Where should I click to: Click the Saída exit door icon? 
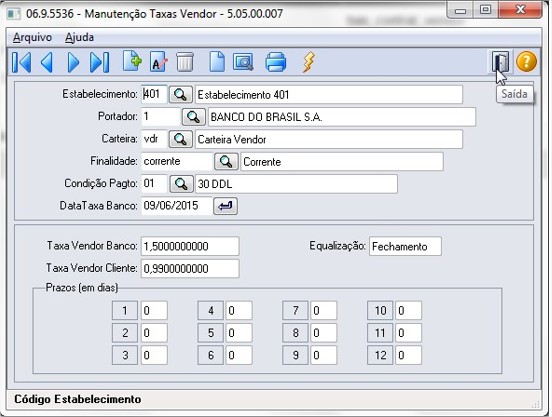point(500,62)
